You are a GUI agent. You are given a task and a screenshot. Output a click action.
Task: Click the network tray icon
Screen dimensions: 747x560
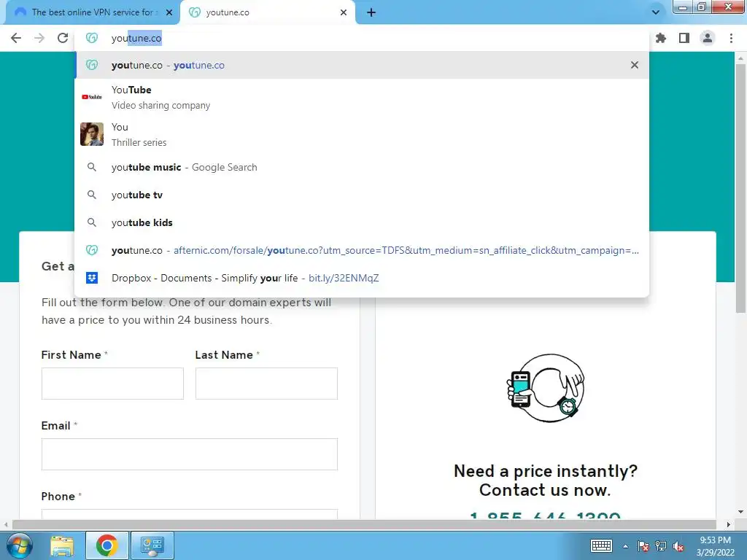click(x=661, y=546)
